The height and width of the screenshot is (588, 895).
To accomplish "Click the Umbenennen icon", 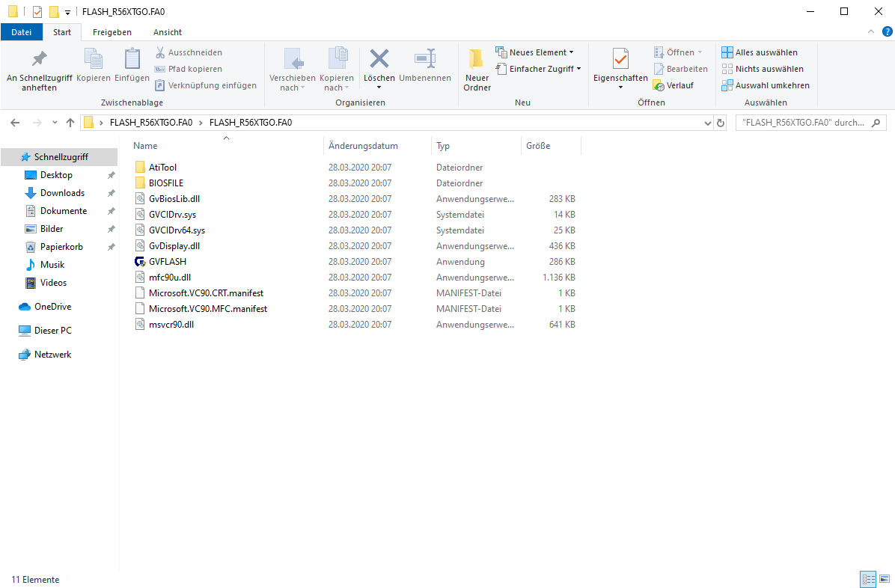I will pos(424,66).
